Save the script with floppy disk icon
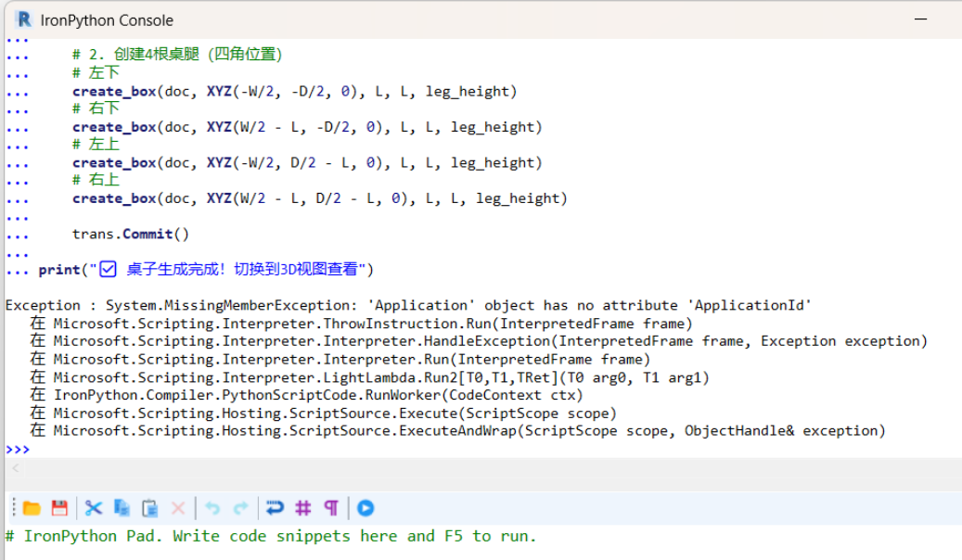Viewport: 962px width, 560px height. pyautogui.click(x=59, y=508)
